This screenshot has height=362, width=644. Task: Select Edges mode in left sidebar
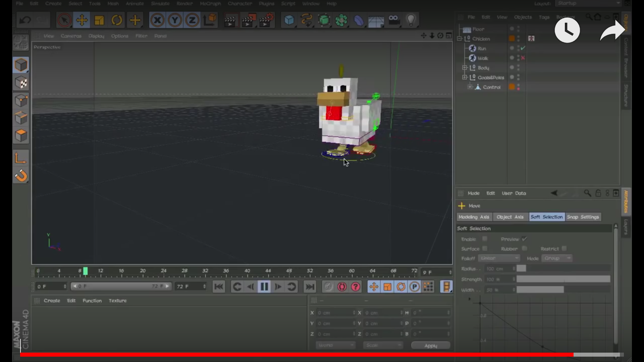point(21,118)
